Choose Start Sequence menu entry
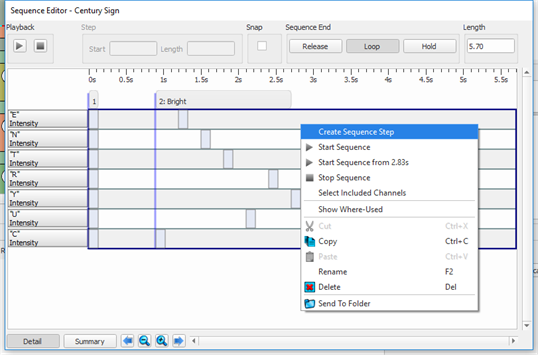Image resolution: width=538 pixels, height=360 pixels. (389, 147)
